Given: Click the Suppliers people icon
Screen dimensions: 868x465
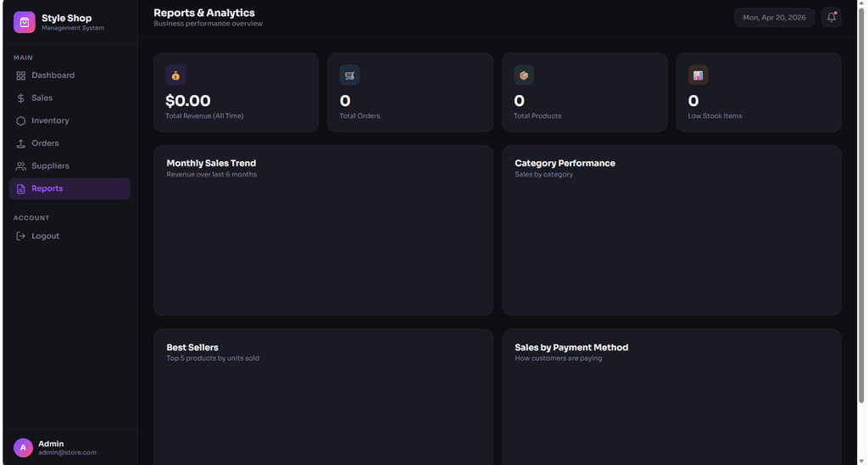Looking at the screenshot, I should tap(21, 166).
